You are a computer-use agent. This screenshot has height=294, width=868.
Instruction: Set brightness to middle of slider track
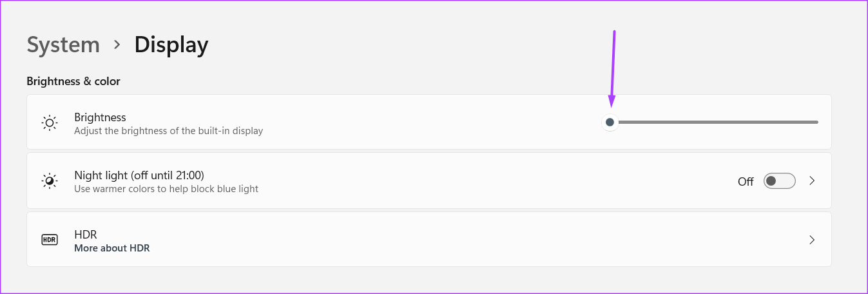pos(714,122)
